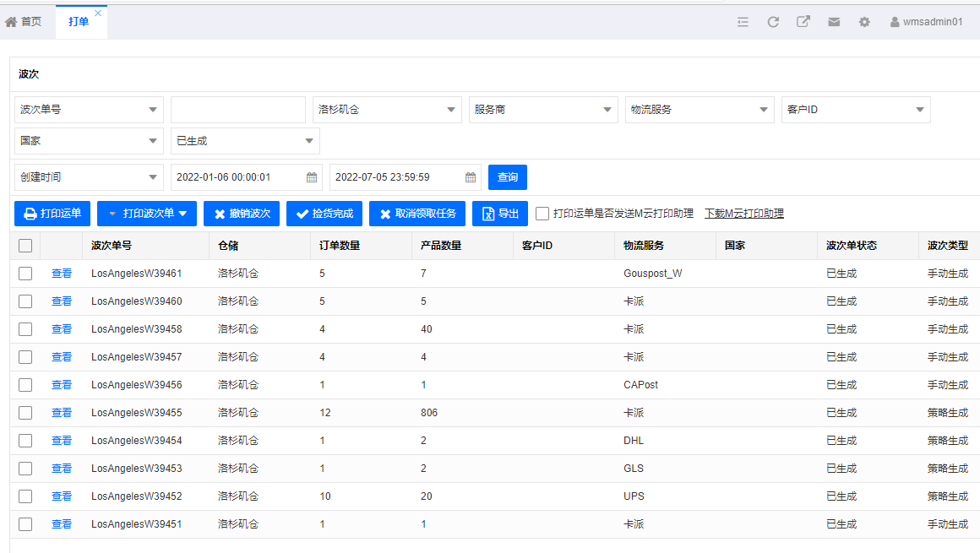Screen dimensions: 980x553
Task: Open the 打印波次单 dropdown button
Action: (x=147, y=214)
